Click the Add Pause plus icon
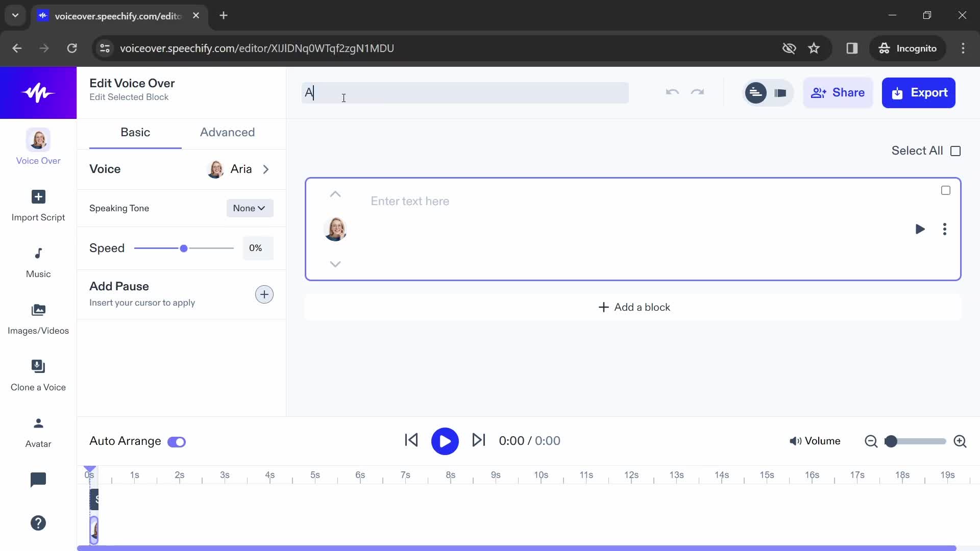The height and width of the screenshot is (551, 980). tap(264, 294)
